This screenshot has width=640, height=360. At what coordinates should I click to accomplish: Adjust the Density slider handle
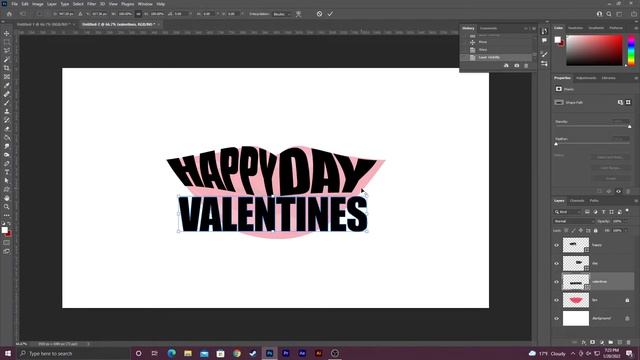click(629, 127)
